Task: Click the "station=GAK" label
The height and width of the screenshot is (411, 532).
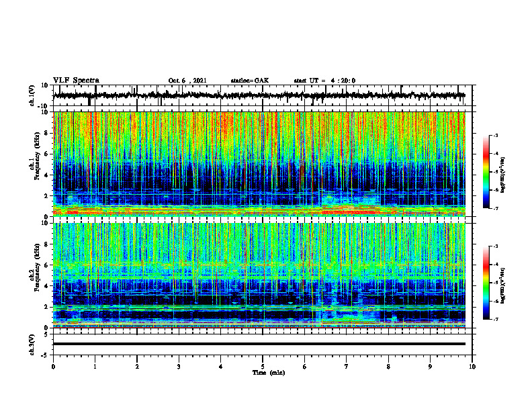Action: coord(250,81)
